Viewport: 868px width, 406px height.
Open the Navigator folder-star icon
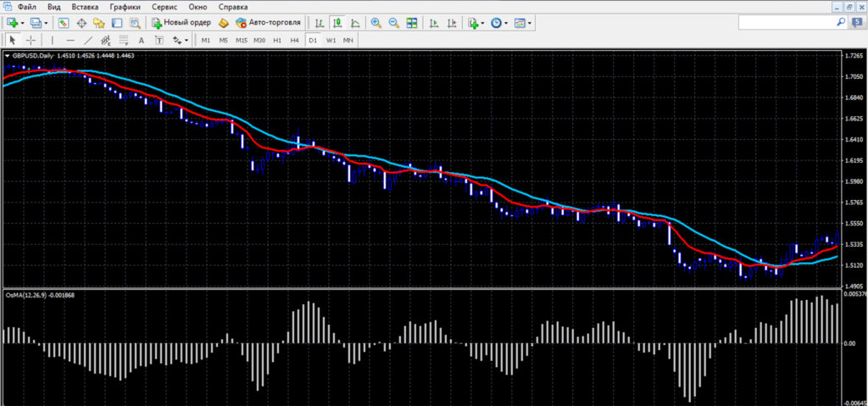click(99, 23)
